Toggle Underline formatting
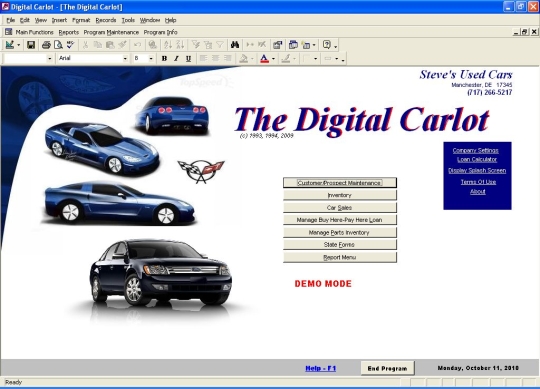 (x=188, y=59)
